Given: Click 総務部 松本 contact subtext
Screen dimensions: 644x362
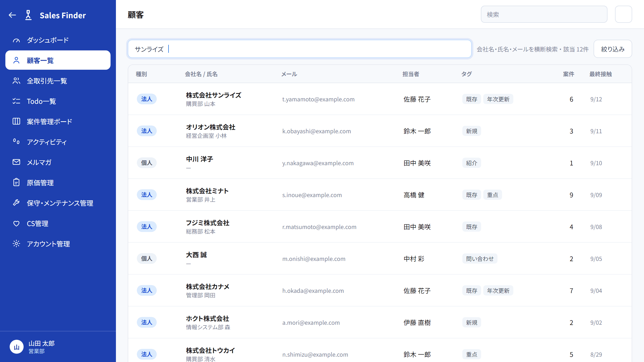Looking at the screenshot, I should point(201,231).
